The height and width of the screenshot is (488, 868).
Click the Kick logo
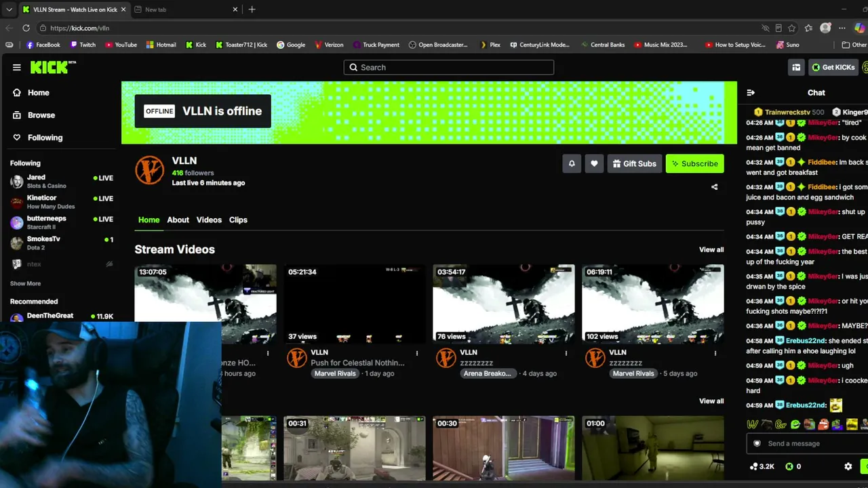pyautogui.click(x=53, y=67)
